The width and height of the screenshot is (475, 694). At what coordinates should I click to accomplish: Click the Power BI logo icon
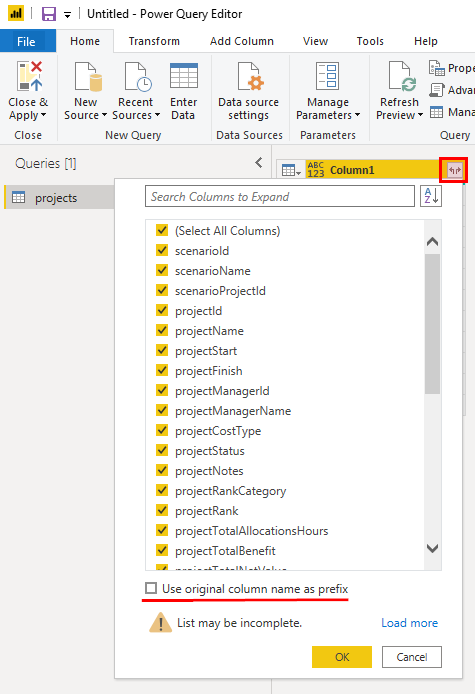point(16,13)
